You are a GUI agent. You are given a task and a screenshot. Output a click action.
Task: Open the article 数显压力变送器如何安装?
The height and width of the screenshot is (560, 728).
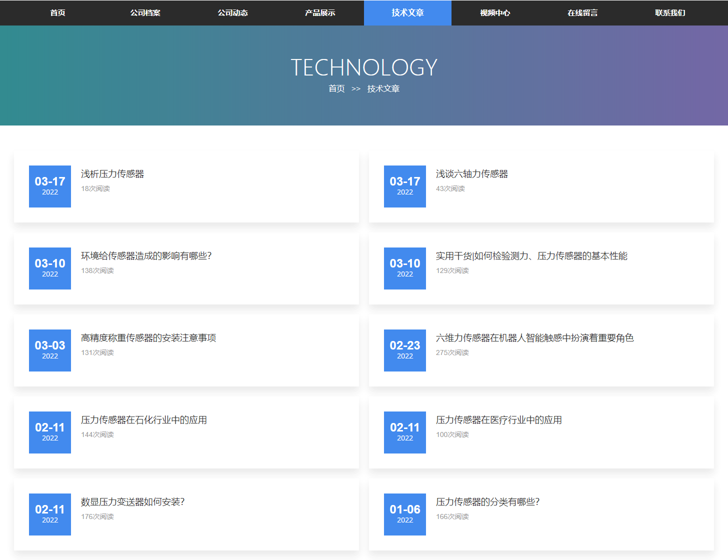point(132,502)
